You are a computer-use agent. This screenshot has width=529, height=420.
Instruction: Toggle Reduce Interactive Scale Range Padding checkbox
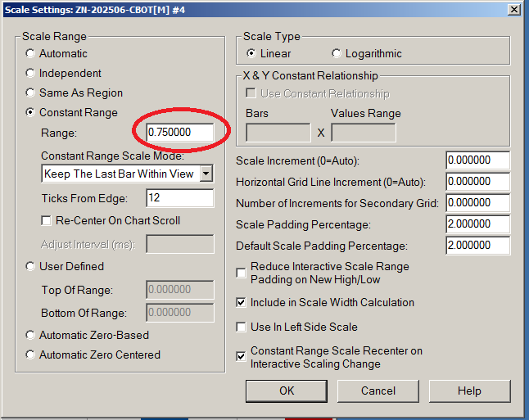tap(242, 273)
